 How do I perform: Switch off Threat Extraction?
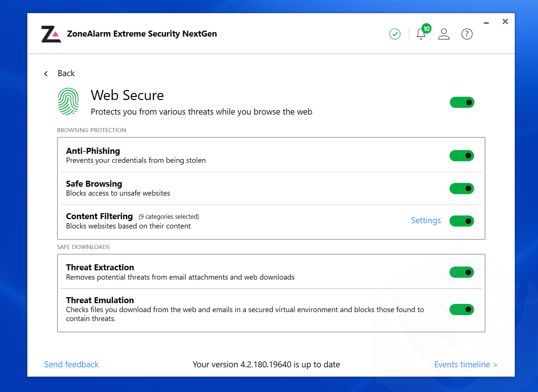(x=462, y=272)
